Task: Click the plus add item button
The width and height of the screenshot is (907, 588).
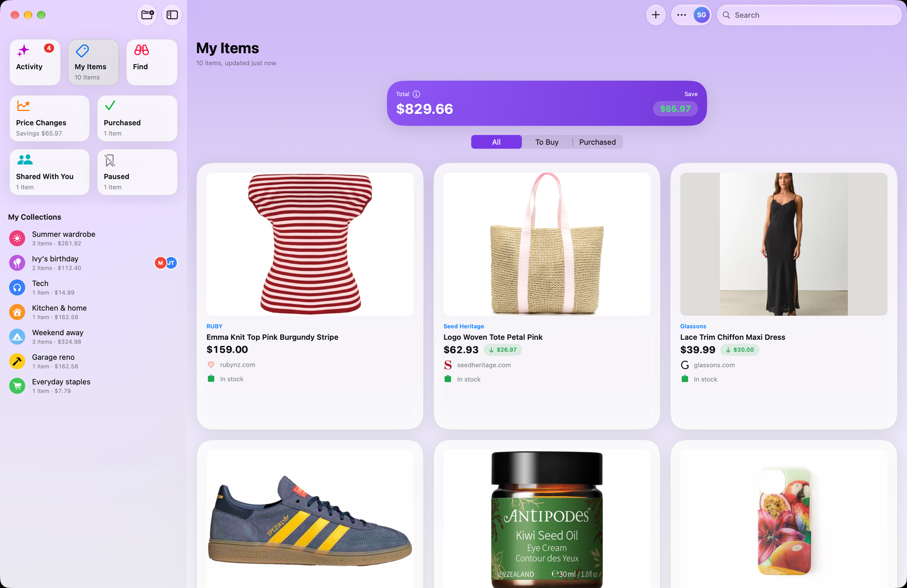Action: tap(656, 15)
